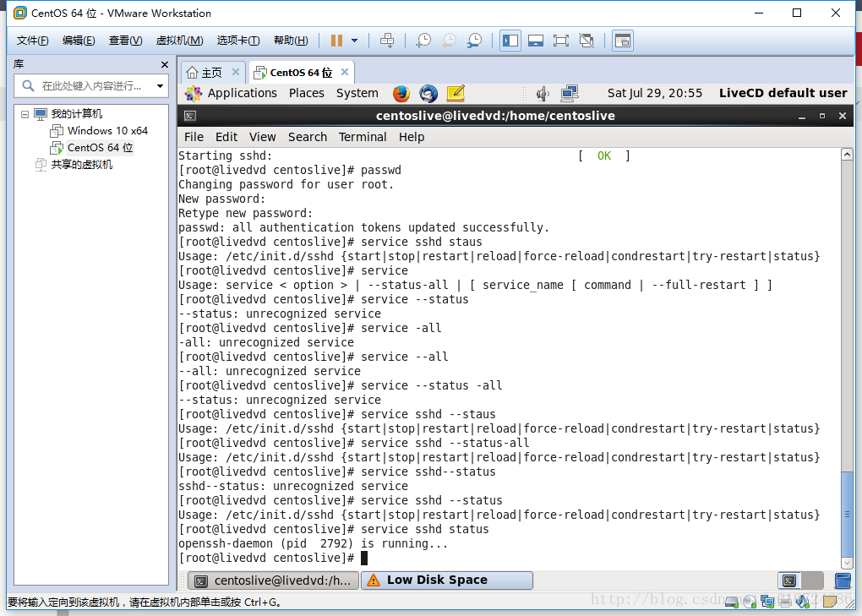Click the sound card device status icon
The height and width of the screenshot is (616, 862).
click(803, 602)
